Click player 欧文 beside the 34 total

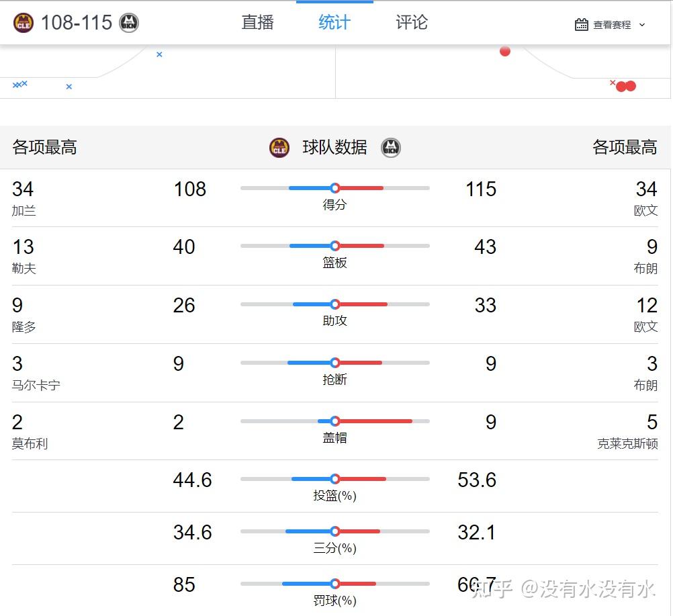pos(645,210)
